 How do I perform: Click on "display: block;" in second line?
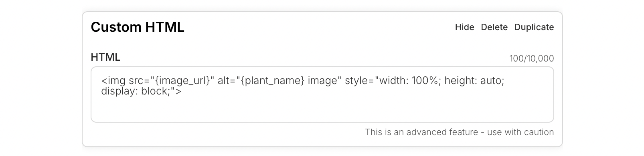tap(136, 91)
